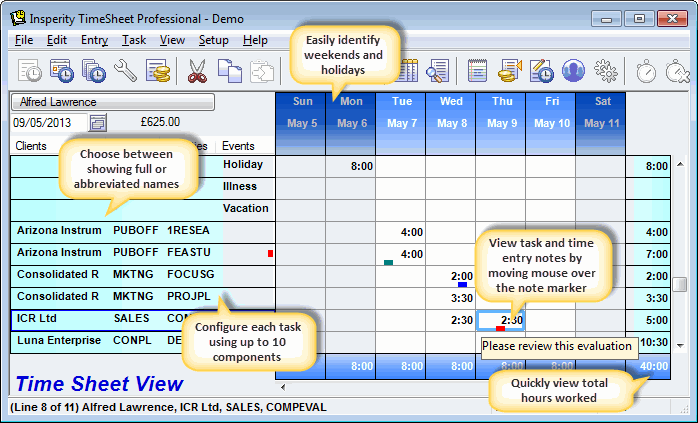Select the Wed May 8 column header

pyautogui.click(x=450, y=123)
